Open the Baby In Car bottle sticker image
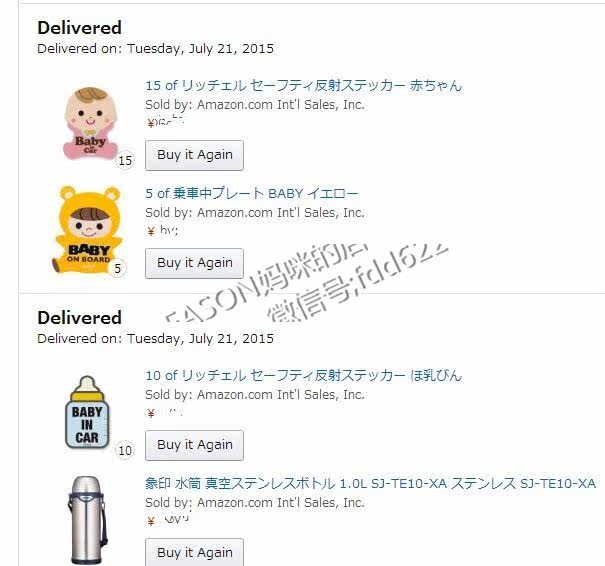This screenshot has width=605, height=566. click(87, 412)
